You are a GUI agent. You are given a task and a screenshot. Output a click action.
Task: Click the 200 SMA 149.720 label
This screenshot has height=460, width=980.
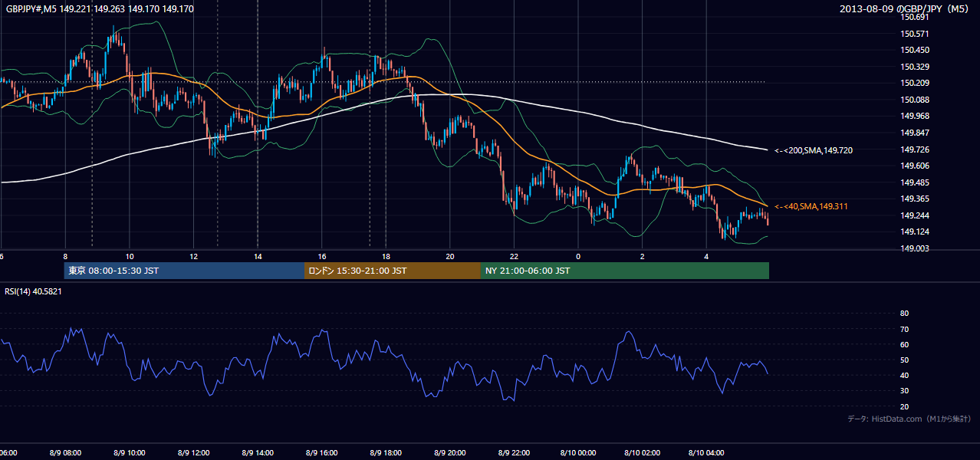[x=814, y=150]
